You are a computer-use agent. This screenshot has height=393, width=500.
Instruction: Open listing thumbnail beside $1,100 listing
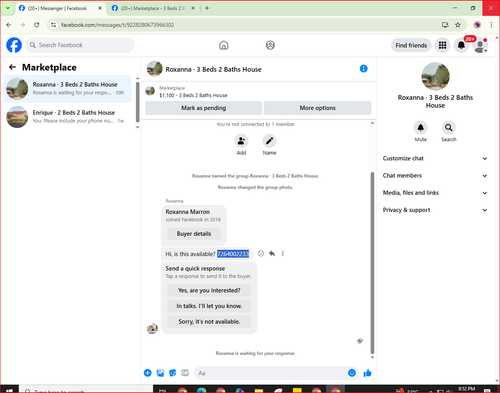click(x=150, y=91)
